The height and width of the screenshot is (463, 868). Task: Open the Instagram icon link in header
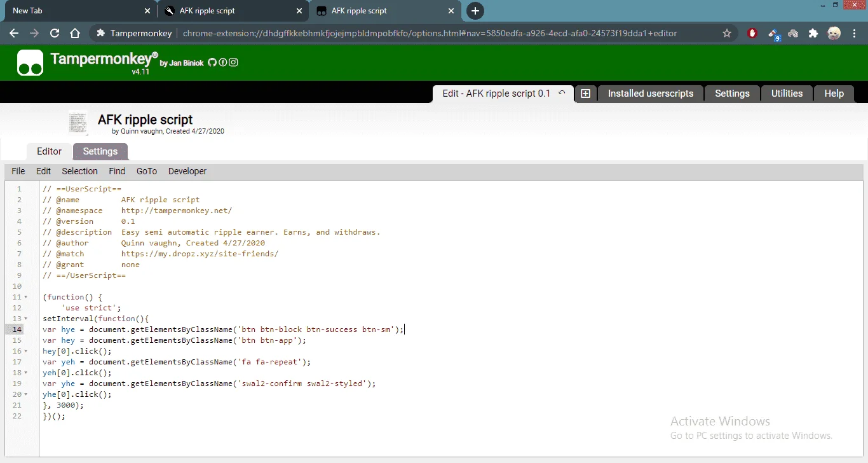click(234, 62)
